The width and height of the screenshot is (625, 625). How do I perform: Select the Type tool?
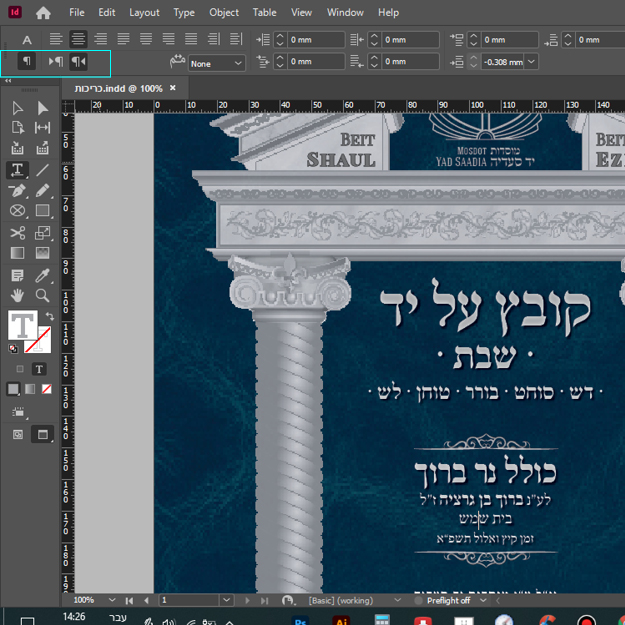tap(17, 170)
